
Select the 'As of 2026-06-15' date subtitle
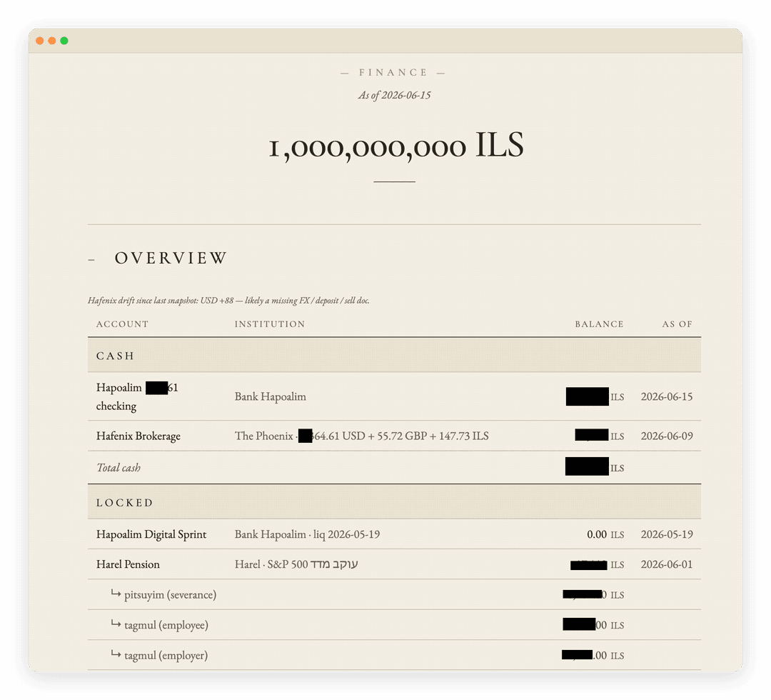(x=394, y=96)
